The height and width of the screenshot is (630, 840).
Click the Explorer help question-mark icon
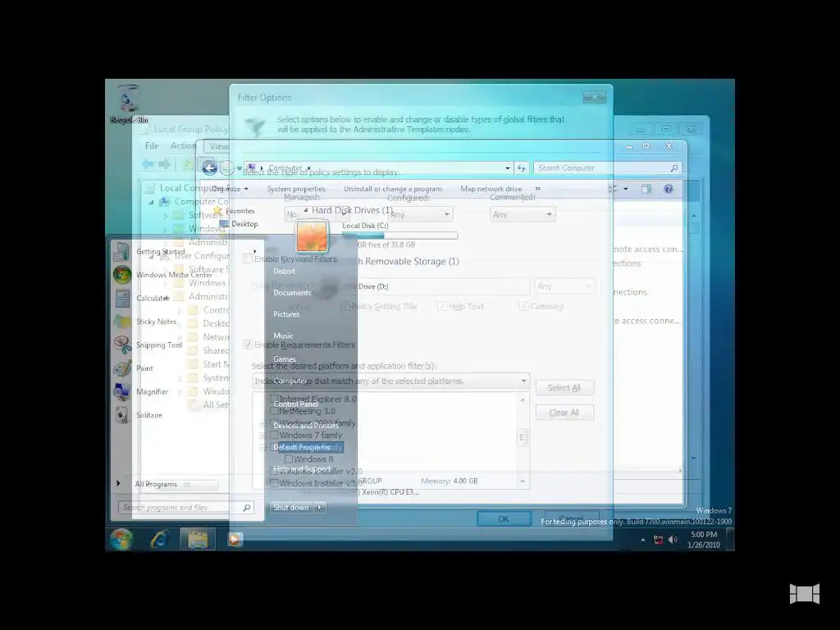click(668, 189)
